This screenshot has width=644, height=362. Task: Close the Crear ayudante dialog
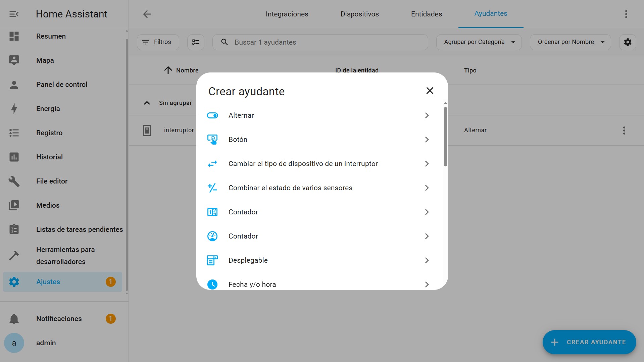tap(430, 91)
